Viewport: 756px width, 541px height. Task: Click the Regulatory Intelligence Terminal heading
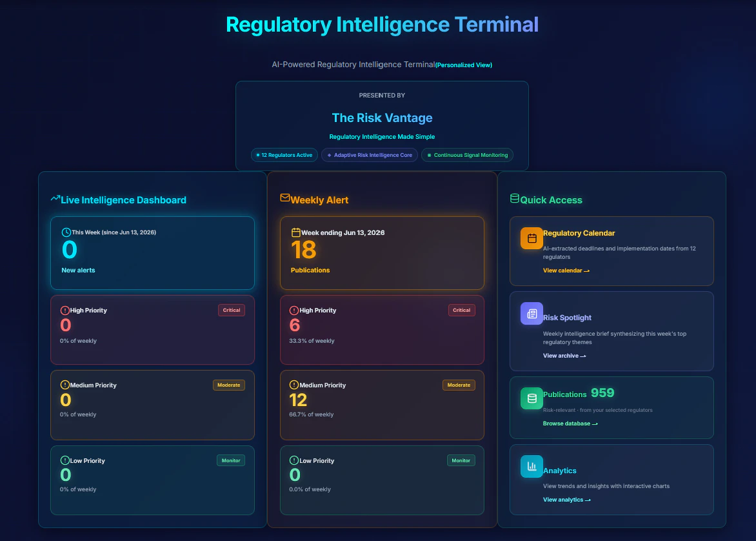tap(382, 25)
